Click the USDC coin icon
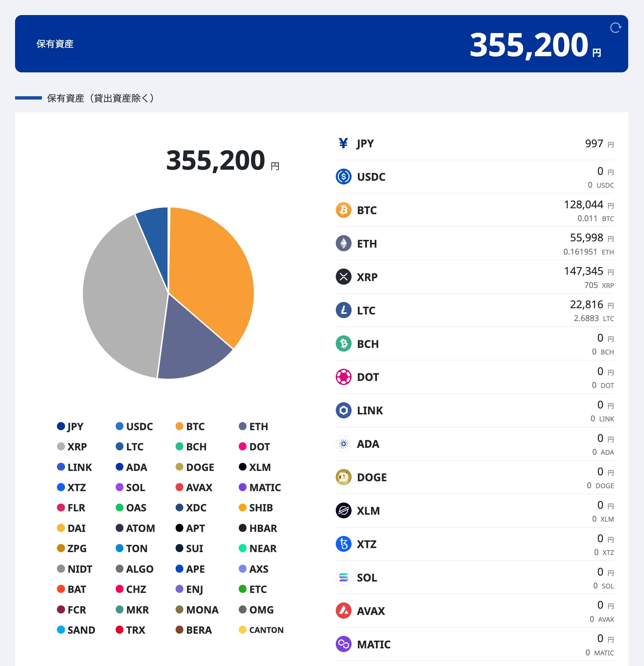Image resolution: width=644 pixels, height=666 pixels. point(343,177)
